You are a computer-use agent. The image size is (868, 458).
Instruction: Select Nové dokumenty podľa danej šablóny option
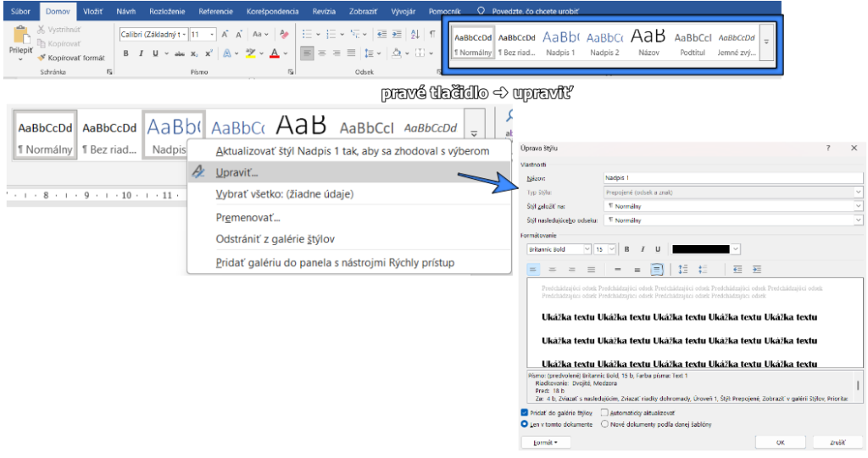coord(604,424)
